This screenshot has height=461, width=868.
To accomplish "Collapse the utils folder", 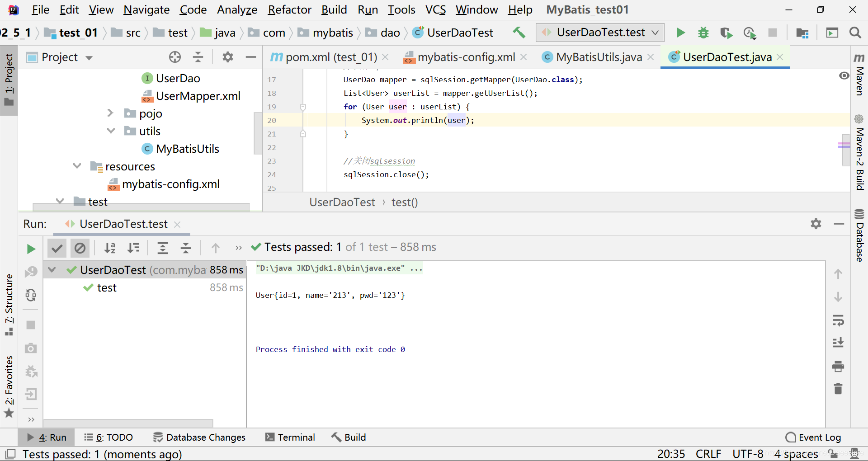I will tap(111, 131).
